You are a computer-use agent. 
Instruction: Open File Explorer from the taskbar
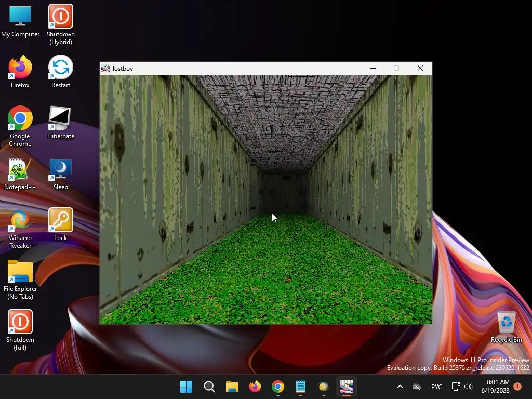click(x=232, y=387)
